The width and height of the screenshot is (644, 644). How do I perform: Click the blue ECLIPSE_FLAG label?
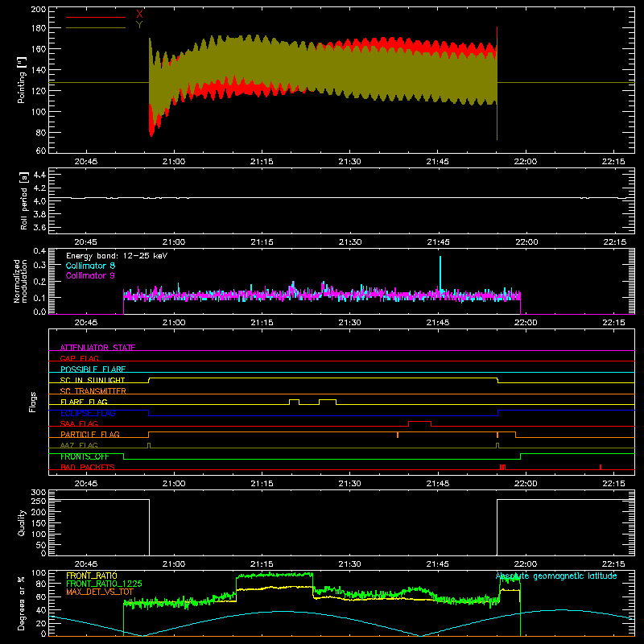[x=88, y=413]
